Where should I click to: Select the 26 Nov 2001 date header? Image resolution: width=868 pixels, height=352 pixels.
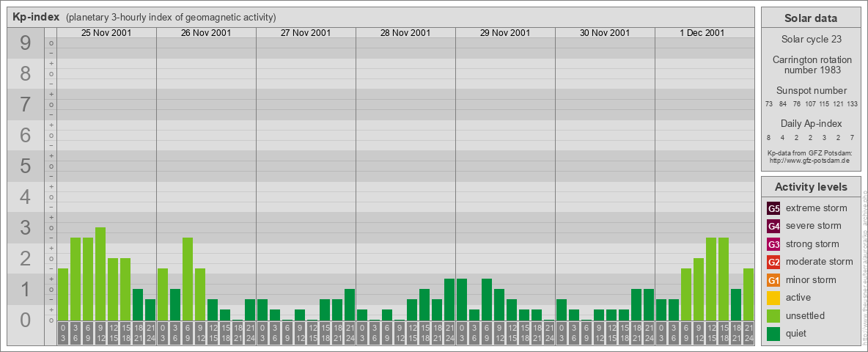206,33
